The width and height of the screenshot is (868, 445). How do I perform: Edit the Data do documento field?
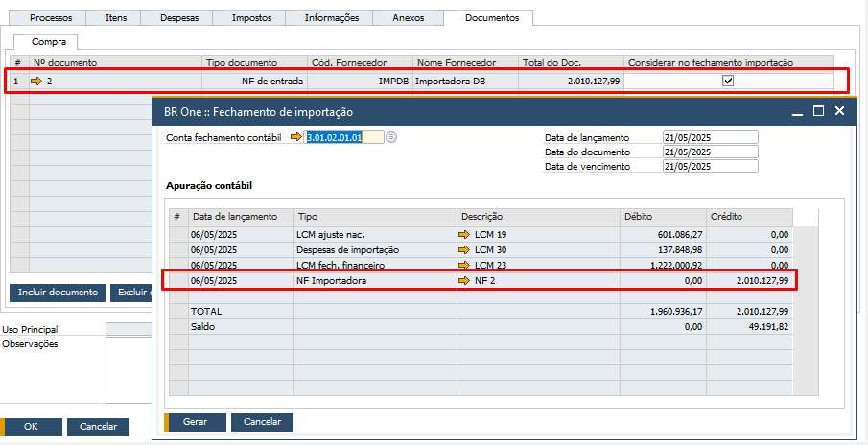point(711,152)
